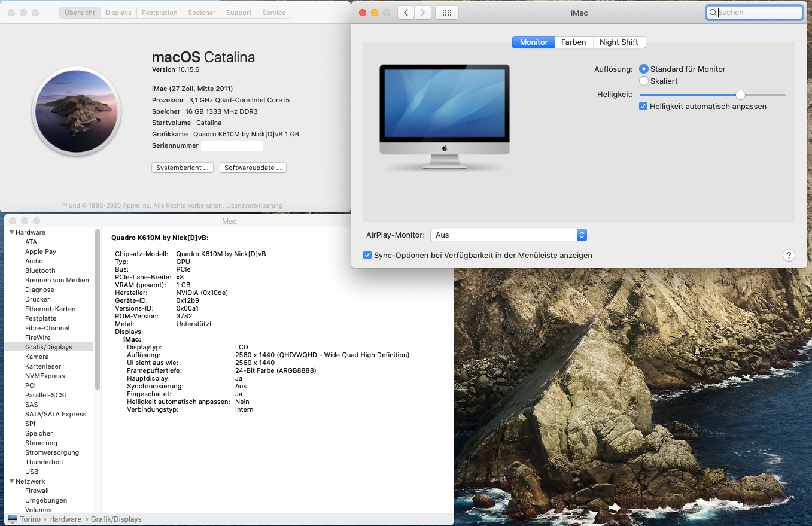812x526 pixels.
Task: Click Grafik/Displays in the bottom path bar
Action: pos(116,519)
